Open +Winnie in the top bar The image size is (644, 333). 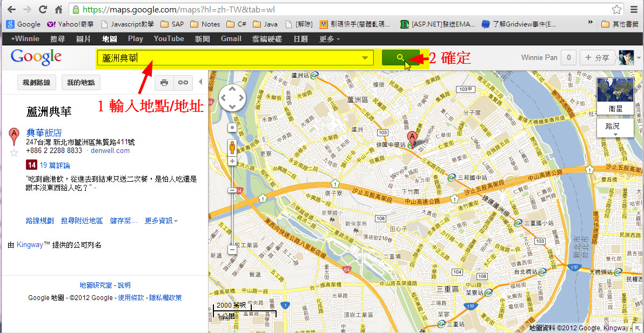tap(25, 38)
